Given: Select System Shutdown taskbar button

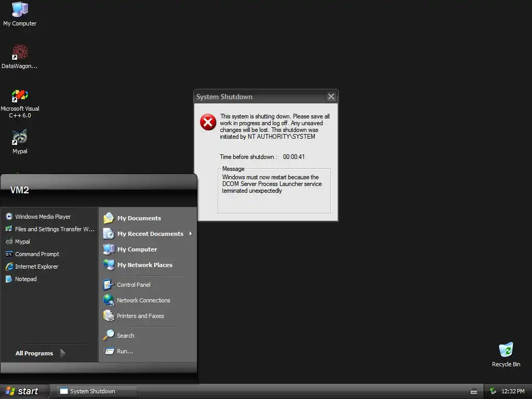Looking at the screenshot, I should coord(96,391).
